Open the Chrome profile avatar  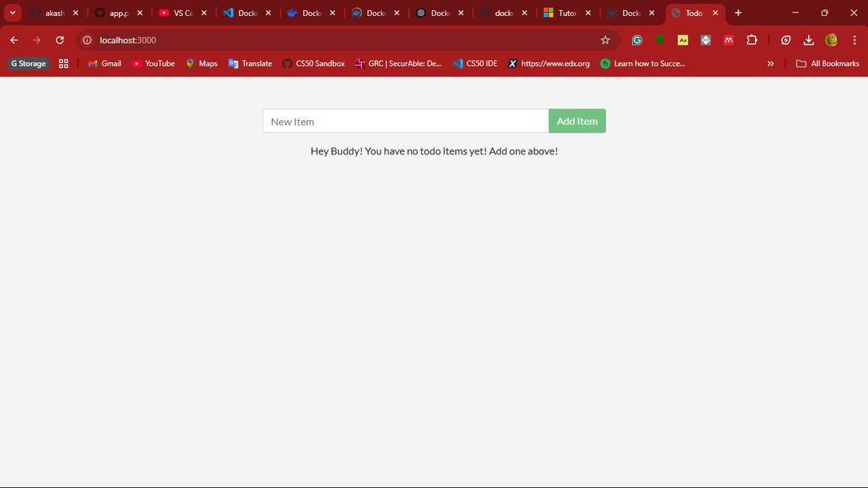click(831, 40)
